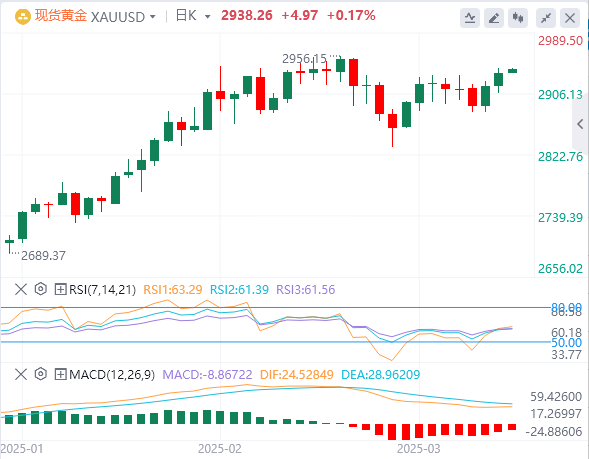Click the MACD(12,26,9) label
The height and width of the screenshot is (459, 589).
(x=112, y=374)
